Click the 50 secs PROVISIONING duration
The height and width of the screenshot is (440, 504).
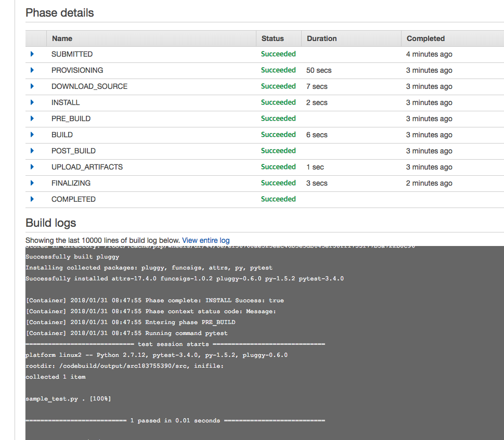pyautogui.click(x=319, y=70)
